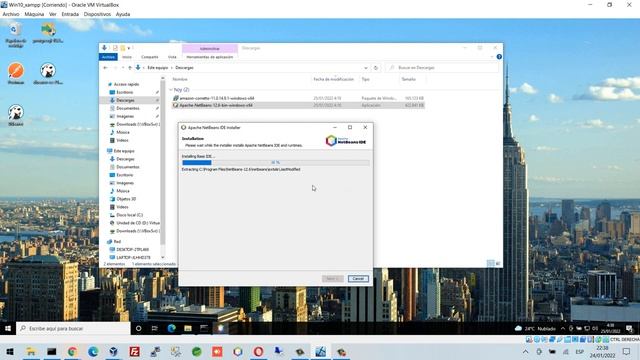Open Acceso rápido in the navigation pane
This screenshot has width=640, height=360.
click(x=126, y=84)
